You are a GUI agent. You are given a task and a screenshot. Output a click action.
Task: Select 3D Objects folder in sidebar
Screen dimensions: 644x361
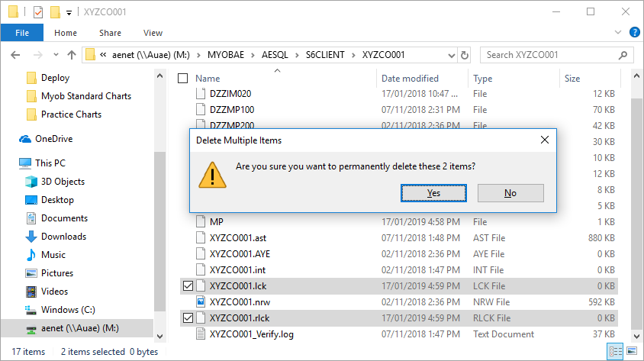pyautogui.click(x=63, y=182)
